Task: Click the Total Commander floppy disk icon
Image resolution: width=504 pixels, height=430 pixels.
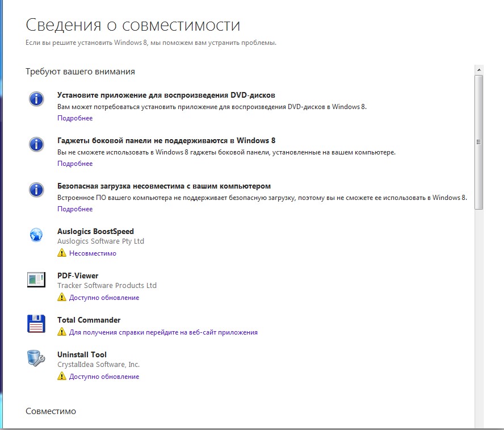Action: point(36,324)
